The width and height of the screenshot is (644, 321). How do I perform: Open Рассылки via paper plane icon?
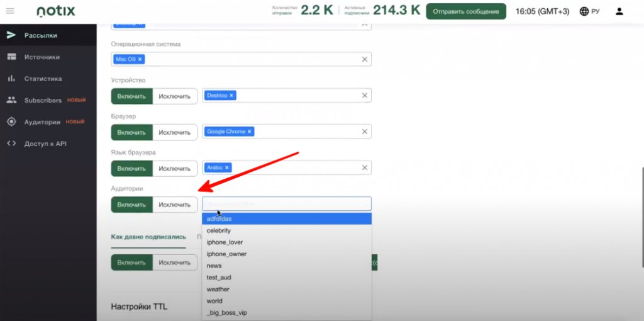11,35
